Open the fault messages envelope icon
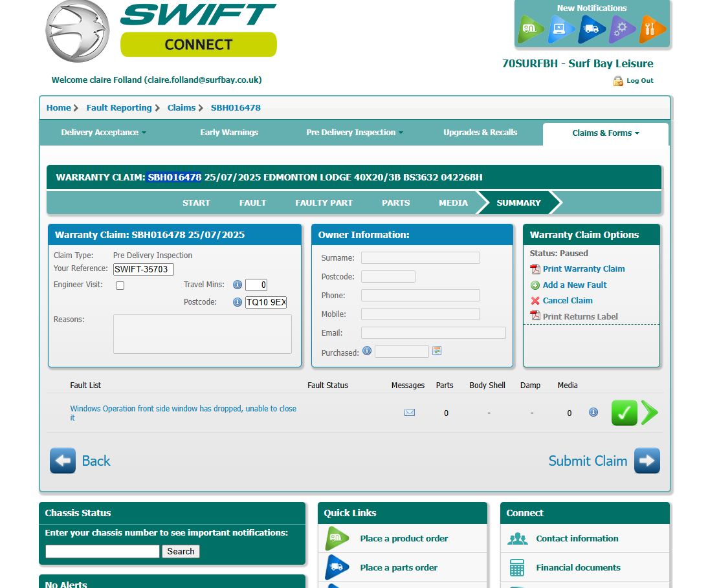This screenshot has width=708, height=588. point(410,413)
